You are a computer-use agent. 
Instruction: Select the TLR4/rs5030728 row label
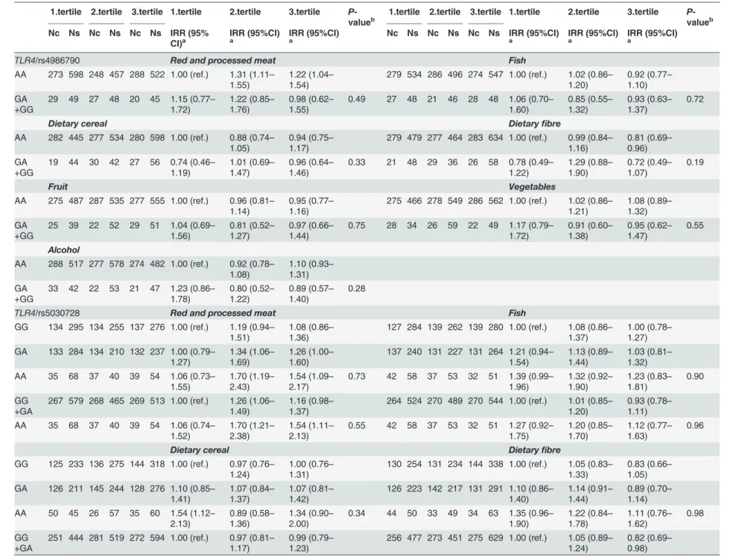47,313
